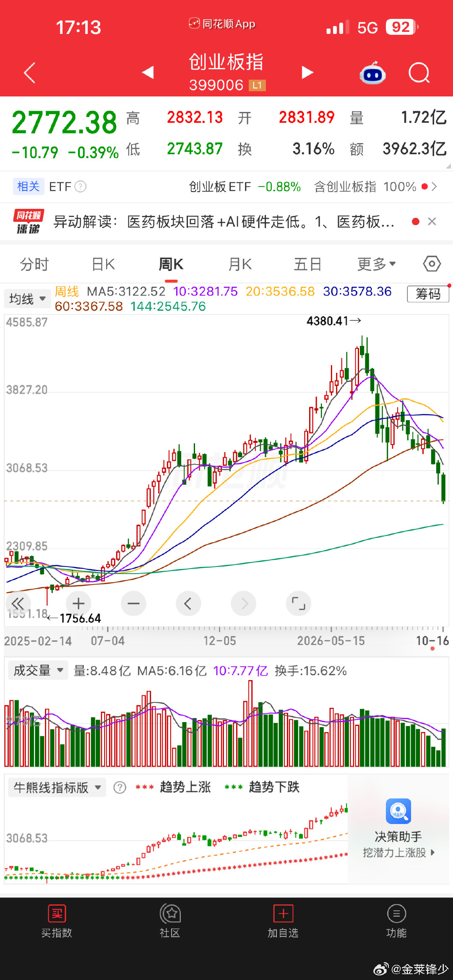Open 创业板ETF -0.88% link
Screen dimensions: 453x980
pyautogui.click(x=245, y=187)
